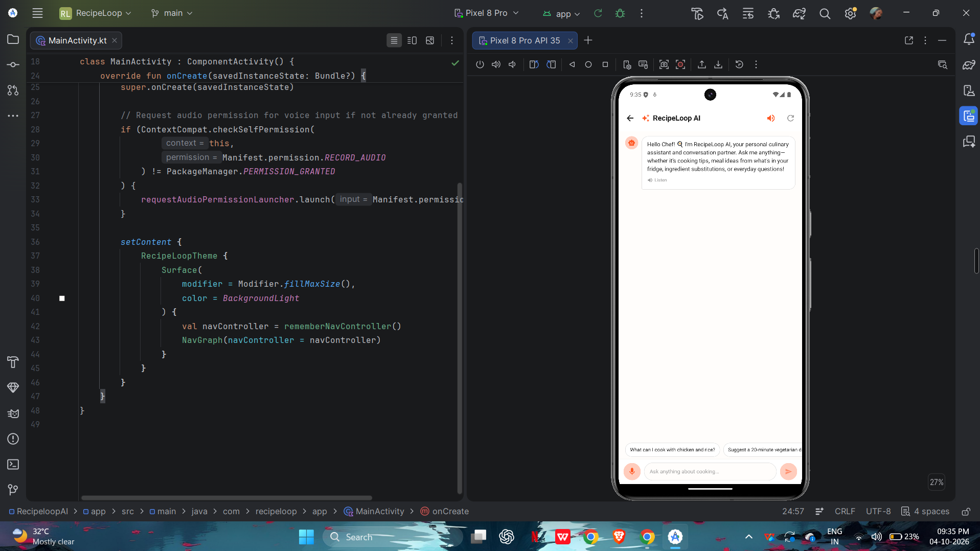Open UTF-8 encoding selector
This screenshot has width=980, height=551.
tap(878, 512)
